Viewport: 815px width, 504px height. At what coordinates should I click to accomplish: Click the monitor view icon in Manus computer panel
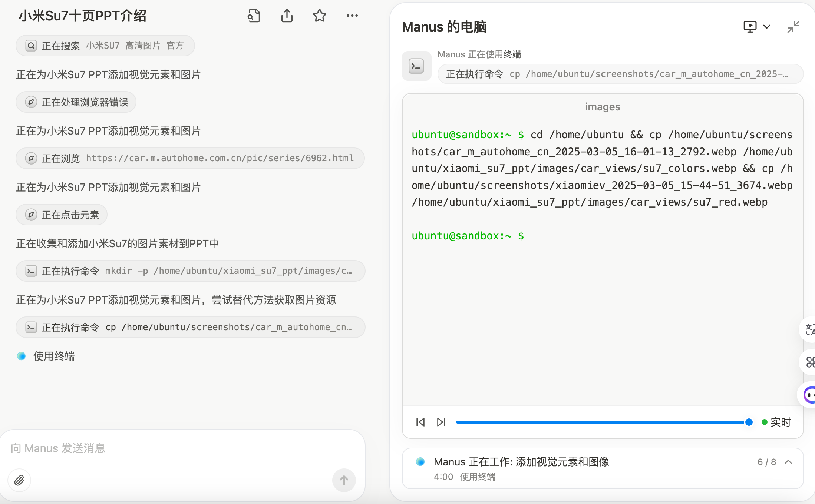pos(750,27)
